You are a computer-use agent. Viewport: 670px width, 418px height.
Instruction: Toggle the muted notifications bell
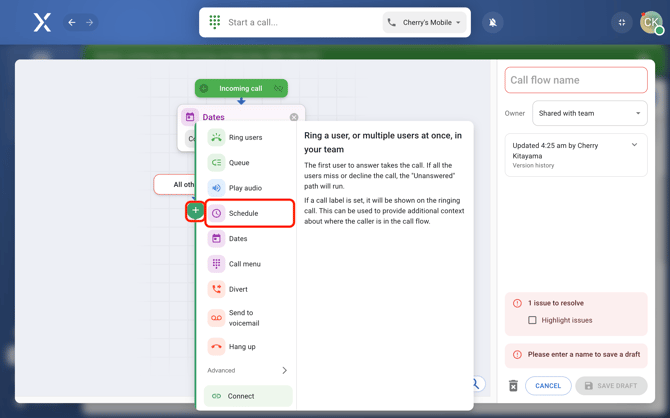click(493, 22)
